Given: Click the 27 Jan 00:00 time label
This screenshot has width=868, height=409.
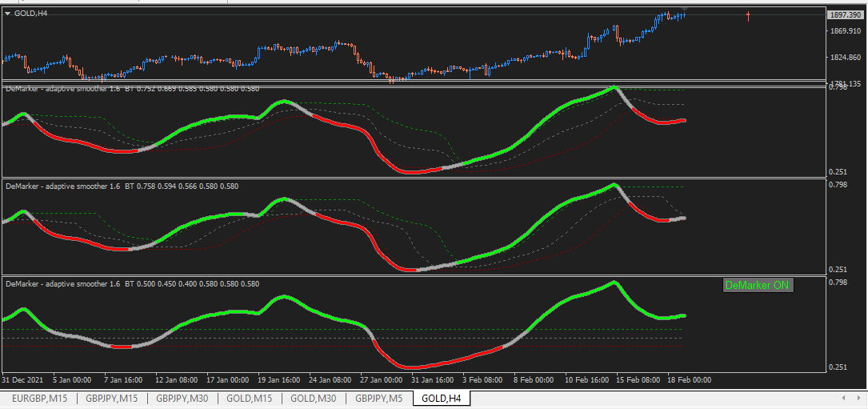Looking at the screenshot, I should 382,380.
